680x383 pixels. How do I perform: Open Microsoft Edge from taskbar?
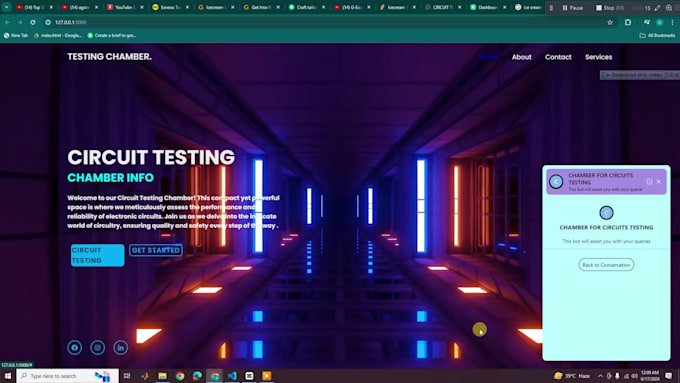(197, 376)
